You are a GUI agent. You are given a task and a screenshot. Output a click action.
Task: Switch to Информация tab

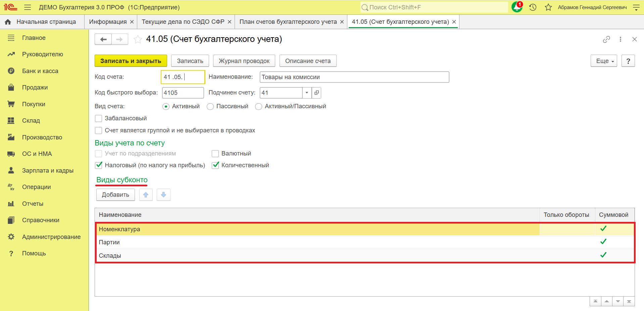pos(108,22)
